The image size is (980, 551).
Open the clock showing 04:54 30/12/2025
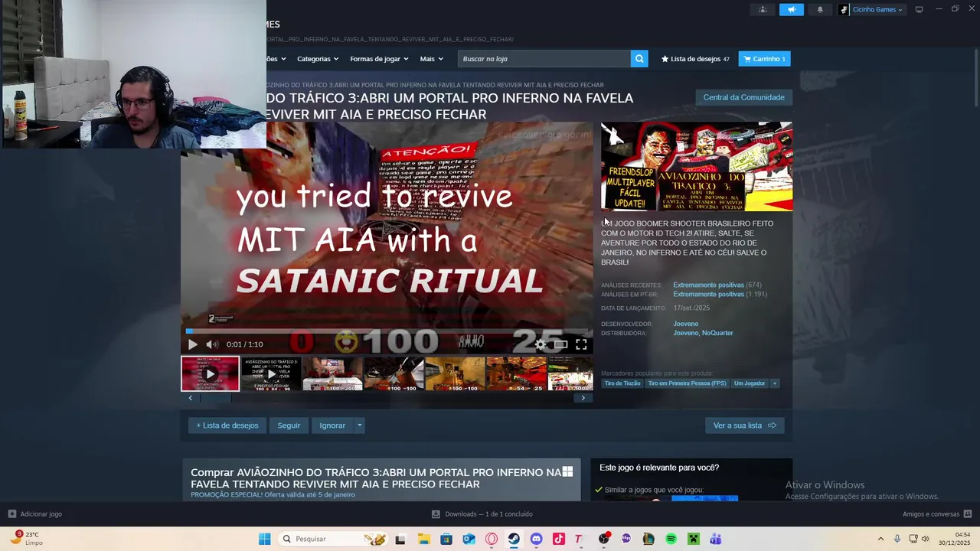(x=955, y=539)
